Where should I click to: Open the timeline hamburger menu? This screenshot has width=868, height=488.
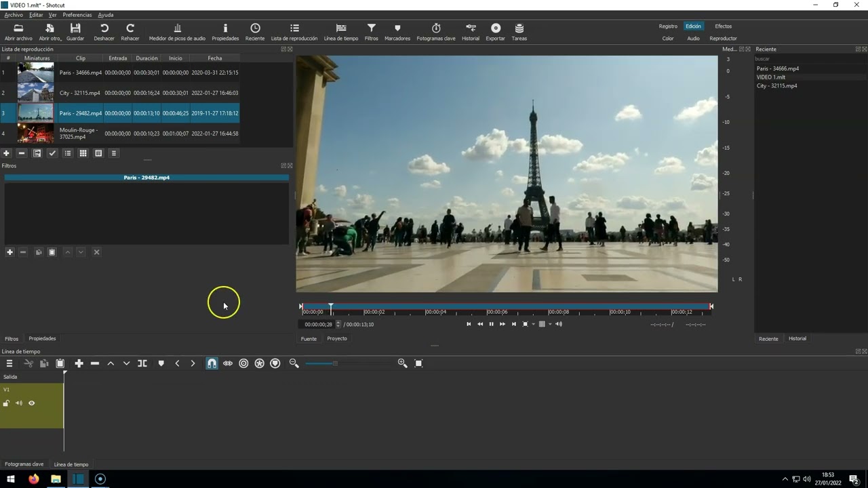[9, 363]
